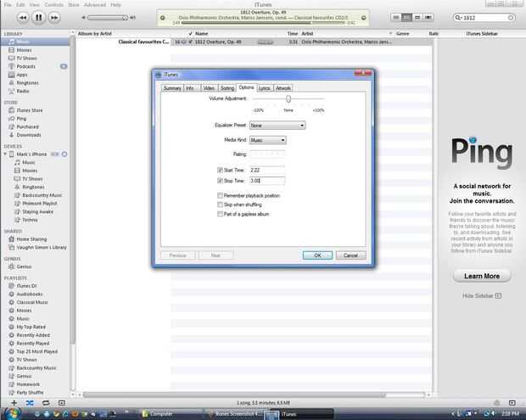Open the Media Kind dropdown

click(268, 140)
